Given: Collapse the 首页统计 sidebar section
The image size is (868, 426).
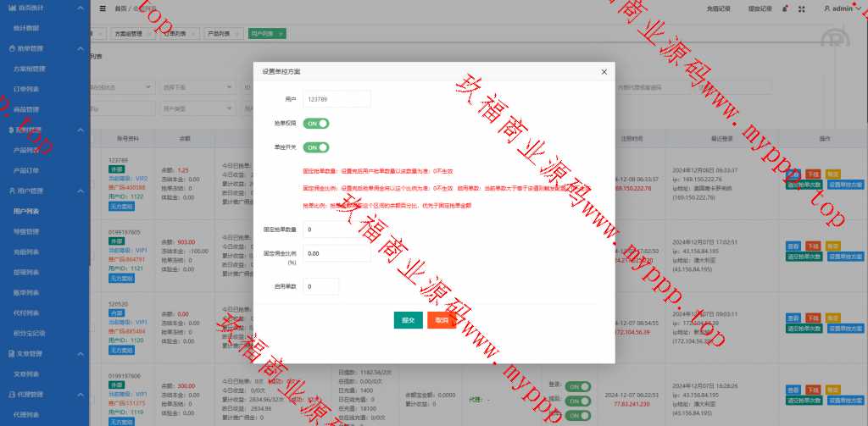Looking at the screenshot, I should 80,8.
